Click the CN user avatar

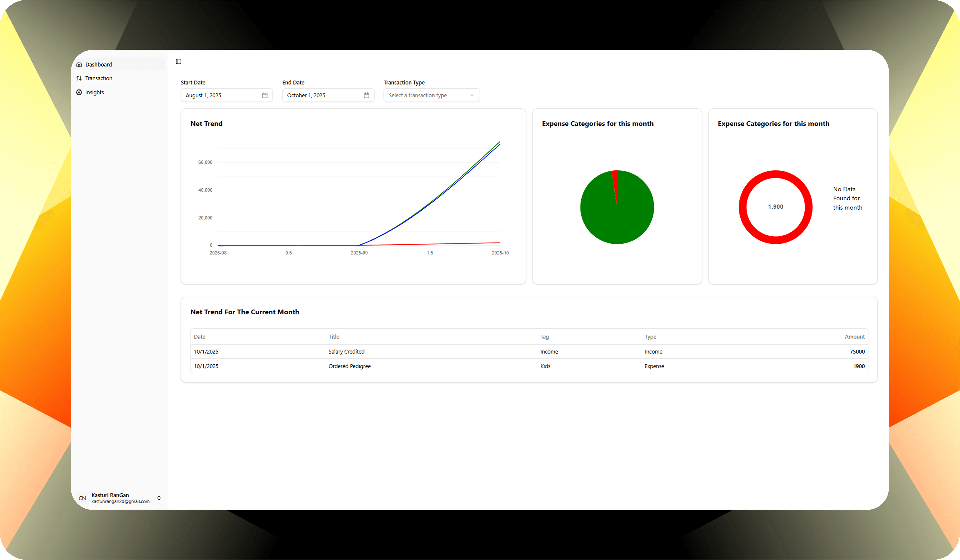coord(82,498)
